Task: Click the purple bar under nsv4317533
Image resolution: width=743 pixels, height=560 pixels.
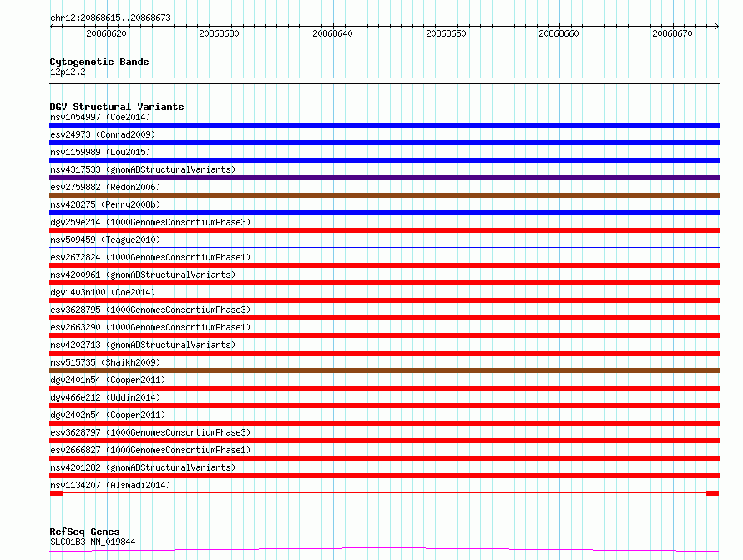Action: (x=384, y=178)
